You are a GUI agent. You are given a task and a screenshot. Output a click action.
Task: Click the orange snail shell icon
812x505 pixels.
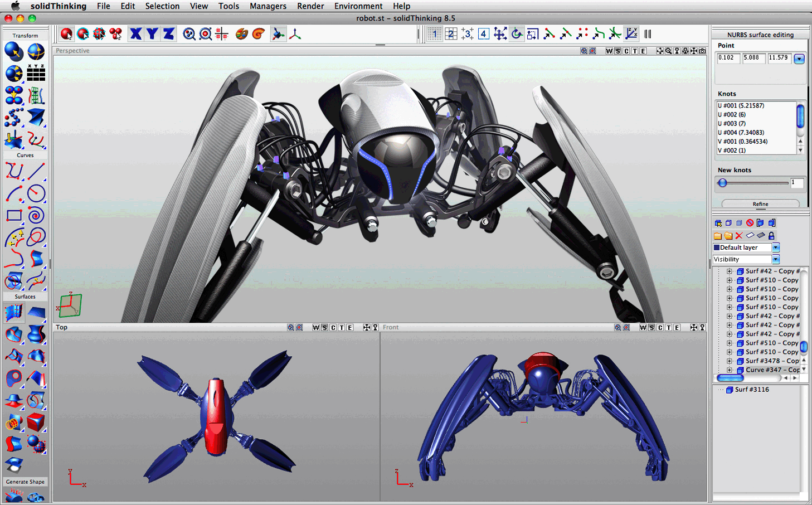[258, 34]
